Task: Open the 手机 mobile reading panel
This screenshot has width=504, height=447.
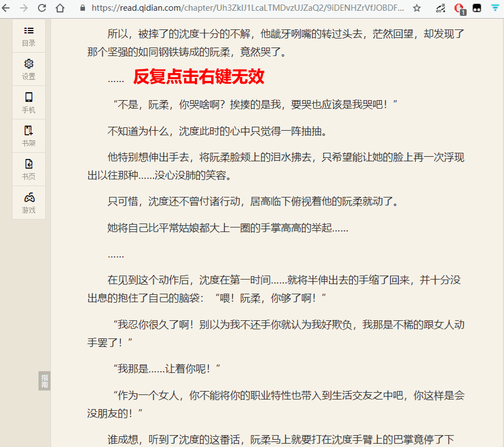Action: [x=29, y=103]
